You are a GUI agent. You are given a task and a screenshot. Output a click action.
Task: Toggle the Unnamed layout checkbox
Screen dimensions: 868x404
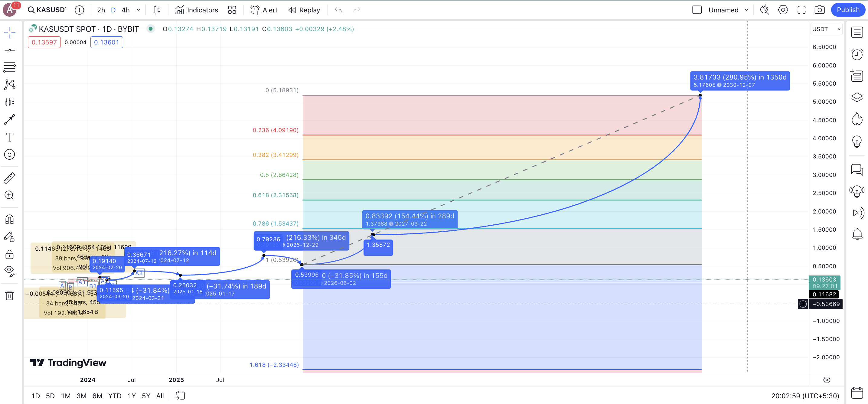point(697,10)
